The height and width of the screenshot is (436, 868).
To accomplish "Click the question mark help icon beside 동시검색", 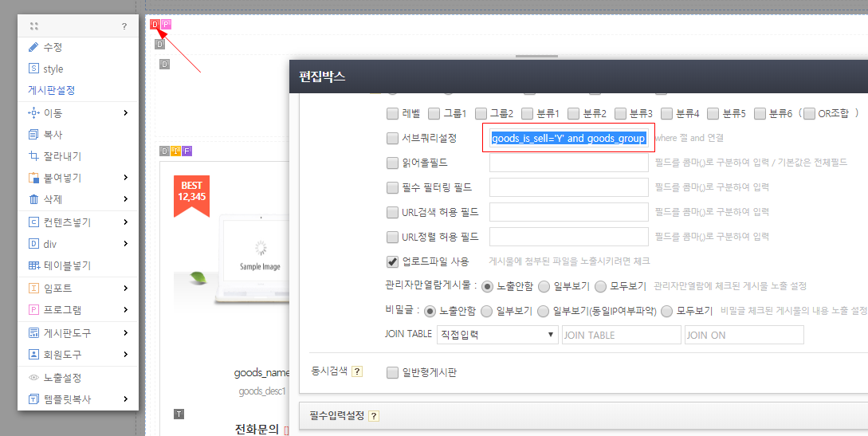I will tap(357, 371).
